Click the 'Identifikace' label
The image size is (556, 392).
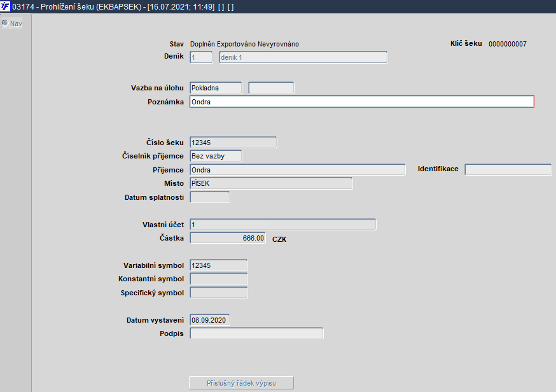pos(438,169)
